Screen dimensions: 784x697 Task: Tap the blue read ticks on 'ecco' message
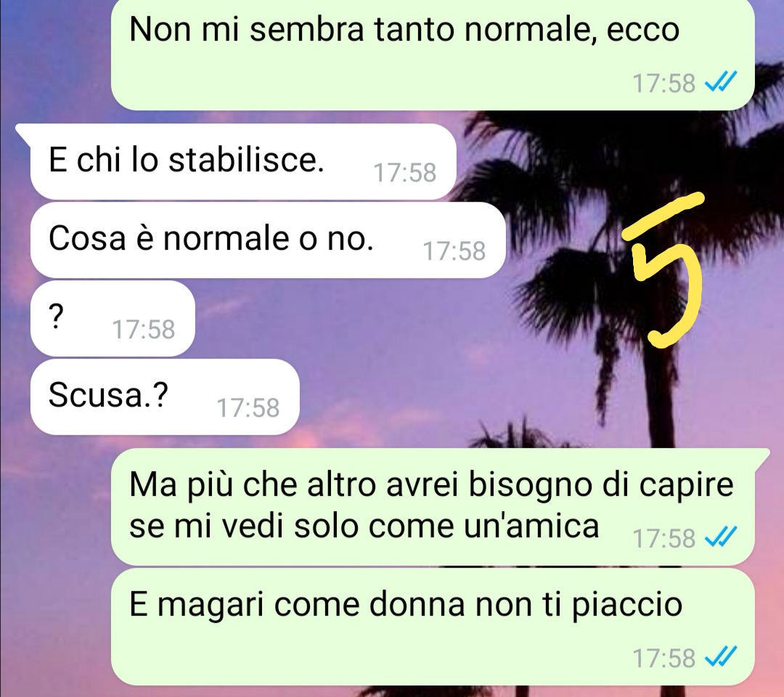pos(721,83)
